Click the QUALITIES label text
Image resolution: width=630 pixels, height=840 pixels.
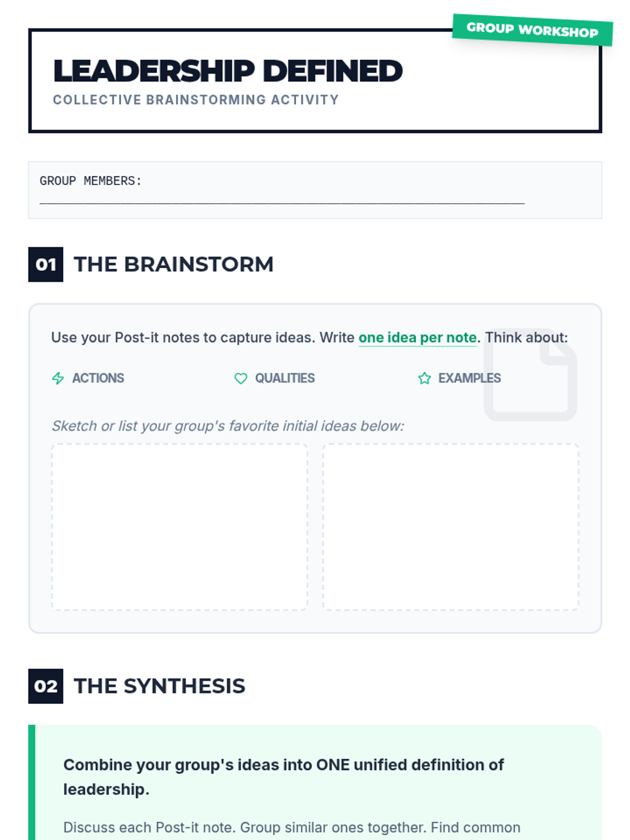tap(285, 378)
